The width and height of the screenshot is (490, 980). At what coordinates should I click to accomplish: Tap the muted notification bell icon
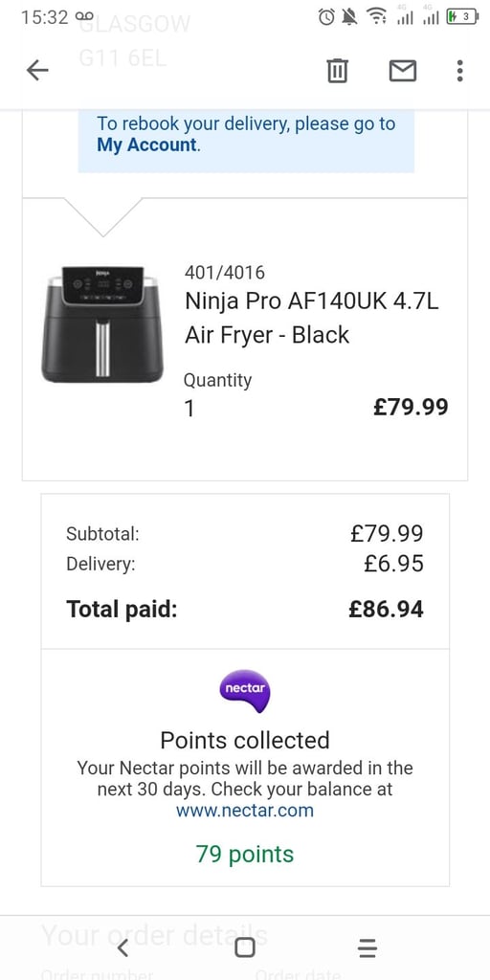pos(350,17)
